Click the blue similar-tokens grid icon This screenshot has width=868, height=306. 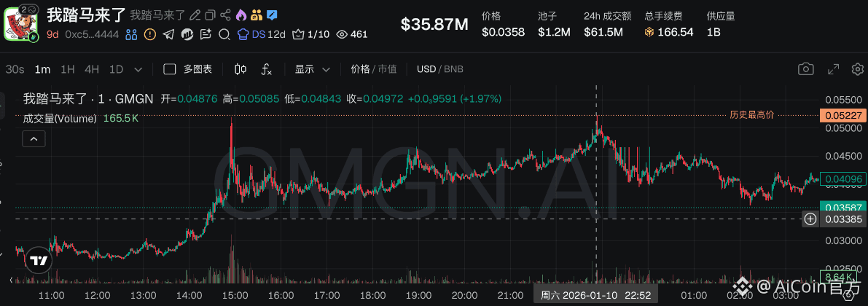[x=131, y=34]
